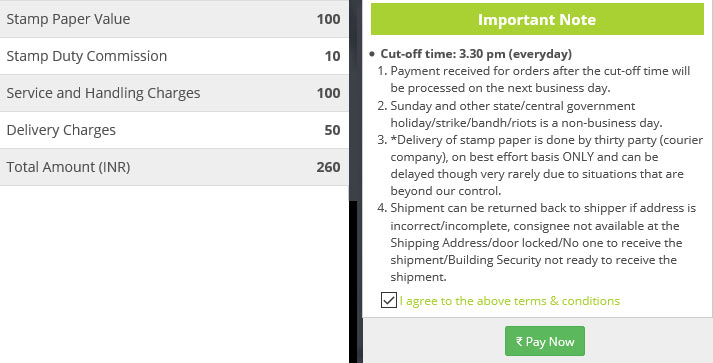
Task: Click note two about Sunday non-business day
Action: 526,114
